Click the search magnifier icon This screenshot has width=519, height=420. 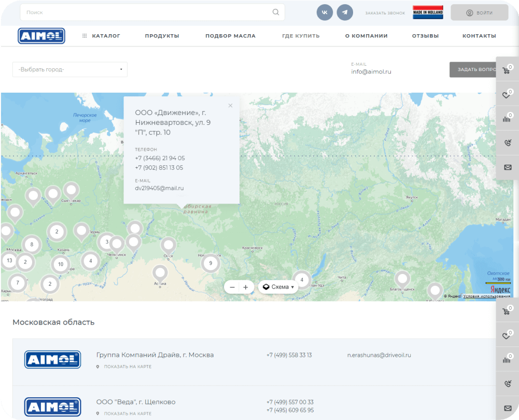[x=276, y=12]
